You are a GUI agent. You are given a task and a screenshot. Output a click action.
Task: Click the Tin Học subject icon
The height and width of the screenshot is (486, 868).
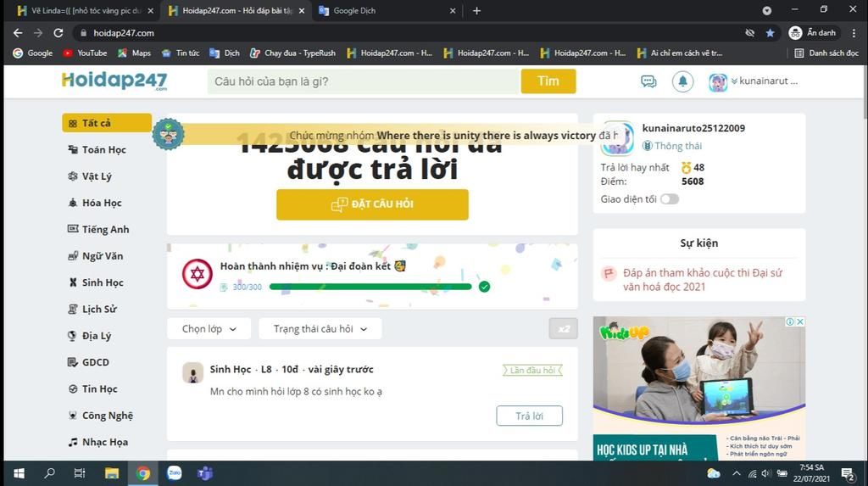coord(73,388)
